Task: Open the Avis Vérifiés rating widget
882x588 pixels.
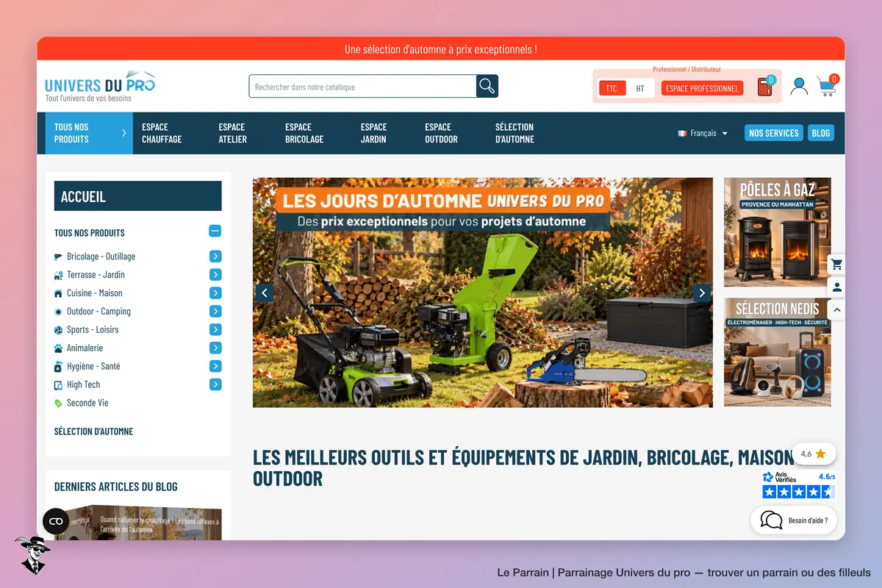Action: click(x=799, y=485)
